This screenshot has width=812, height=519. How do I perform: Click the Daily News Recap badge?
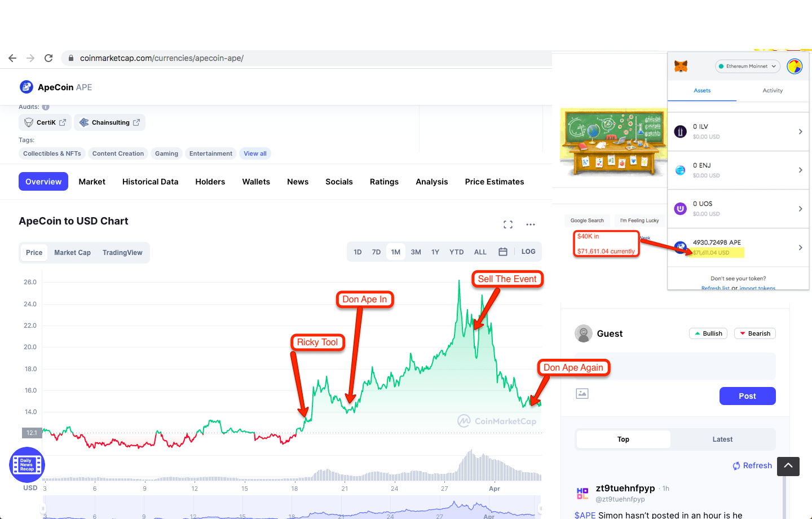[27, 465]
